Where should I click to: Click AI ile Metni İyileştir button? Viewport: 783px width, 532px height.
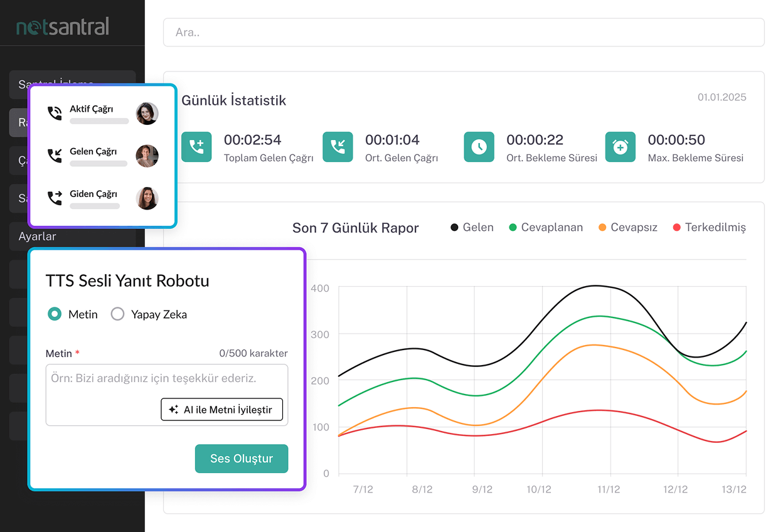(221, 410)
